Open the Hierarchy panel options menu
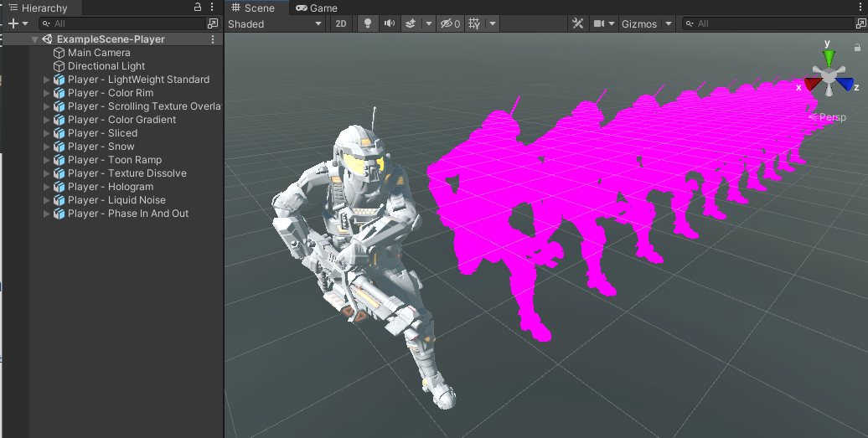Image resolution: width=868 pixels, height=438 pixels. point(212,8)
